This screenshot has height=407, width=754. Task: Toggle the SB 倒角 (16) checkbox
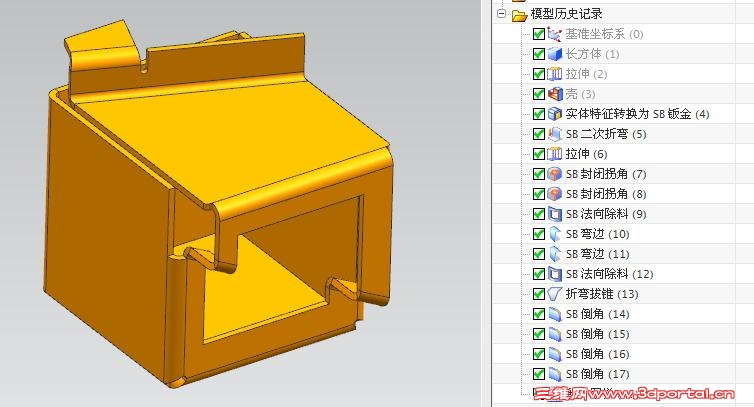point(539,354)
